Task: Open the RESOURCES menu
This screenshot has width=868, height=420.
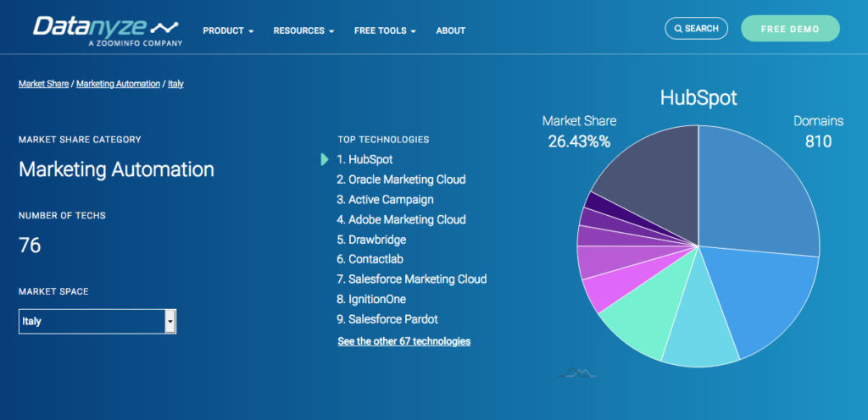Action: (x=303, y=31)
